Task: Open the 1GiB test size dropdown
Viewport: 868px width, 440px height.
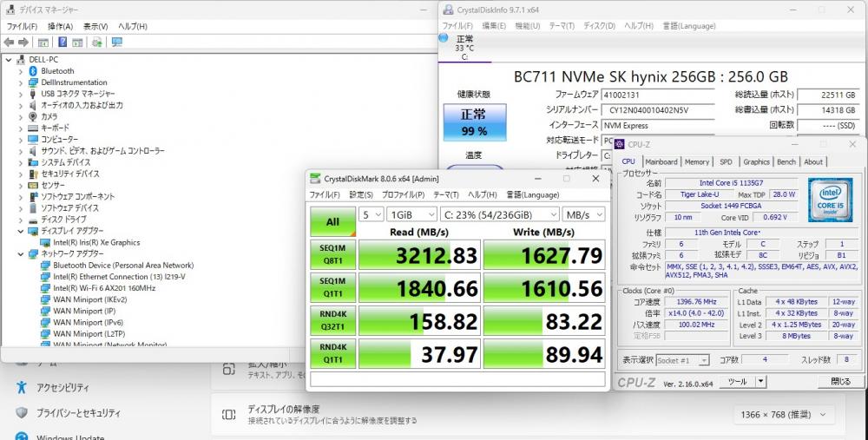Action: coord(411,214)
